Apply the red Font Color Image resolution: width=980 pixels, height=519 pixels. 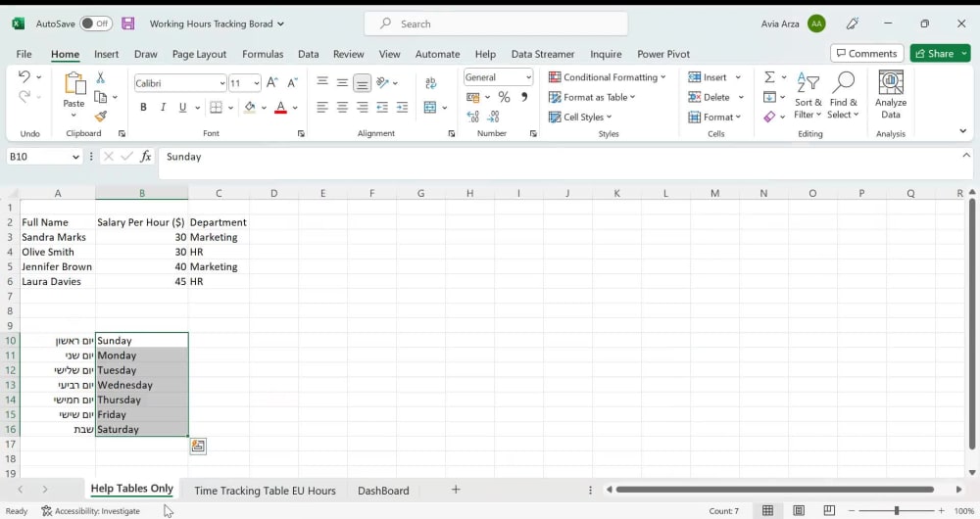280,108
